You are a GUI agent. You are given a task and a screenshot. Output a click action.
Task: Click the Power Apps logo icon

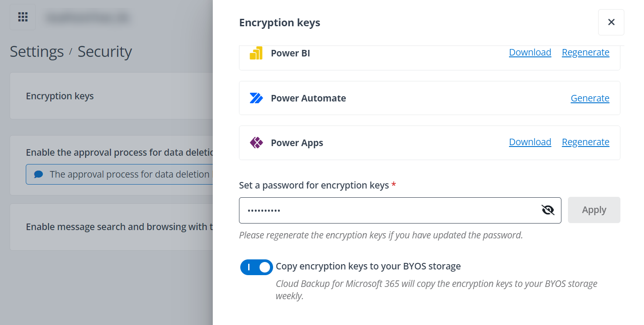(256, 142)
